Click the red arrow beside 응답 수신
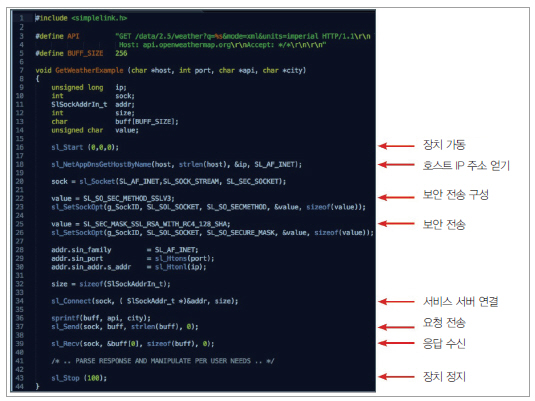 pyautogui.click(x=396, y=343)
